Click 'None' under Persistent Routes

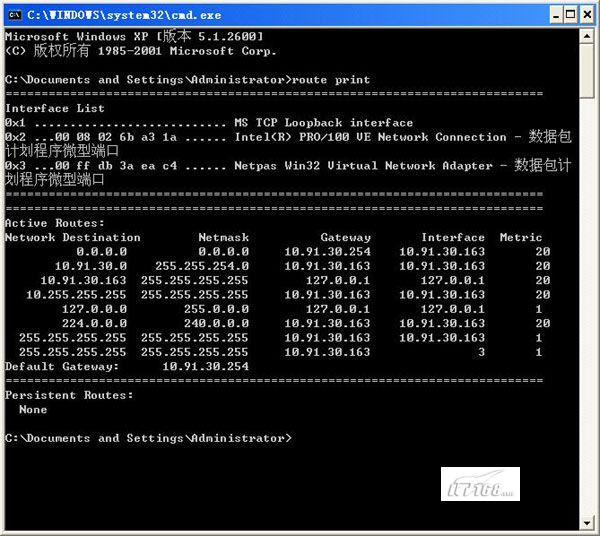tap(33, 410)
